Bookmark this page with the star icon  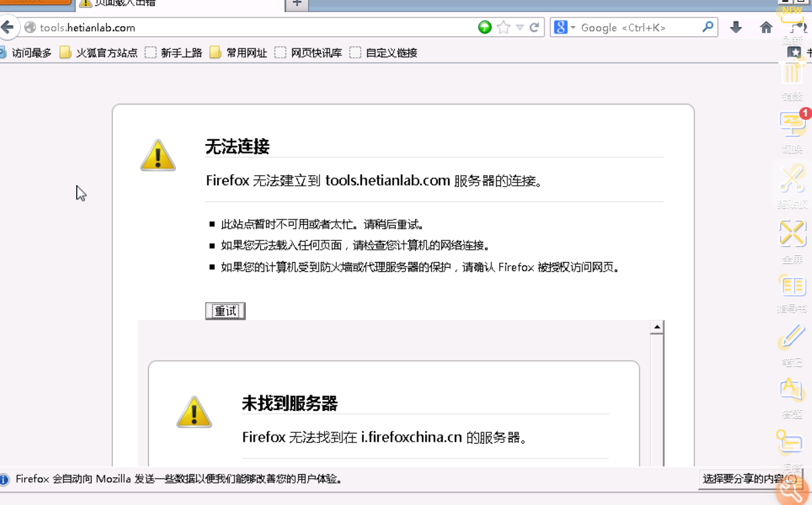503,28
